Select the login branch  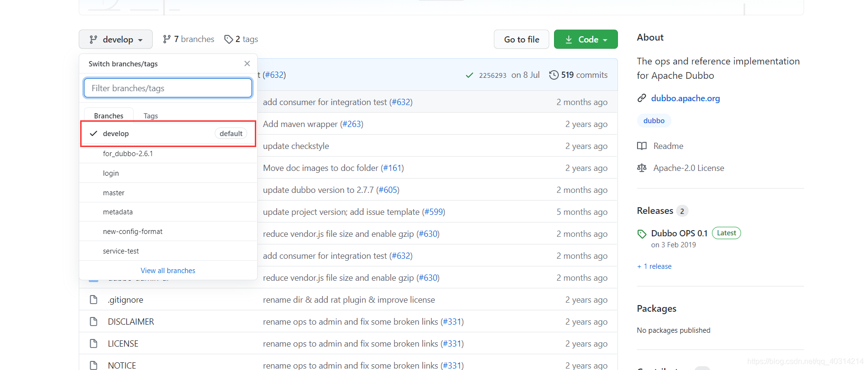[168, 173]
